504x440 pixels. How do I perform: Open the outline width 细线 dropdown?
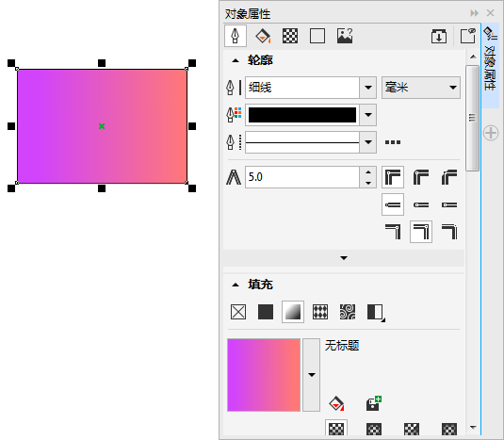368,88
